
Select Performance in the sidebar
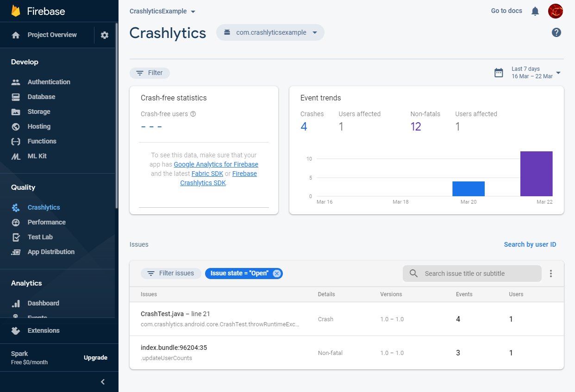pyautogui.click(x=47, y=223)
